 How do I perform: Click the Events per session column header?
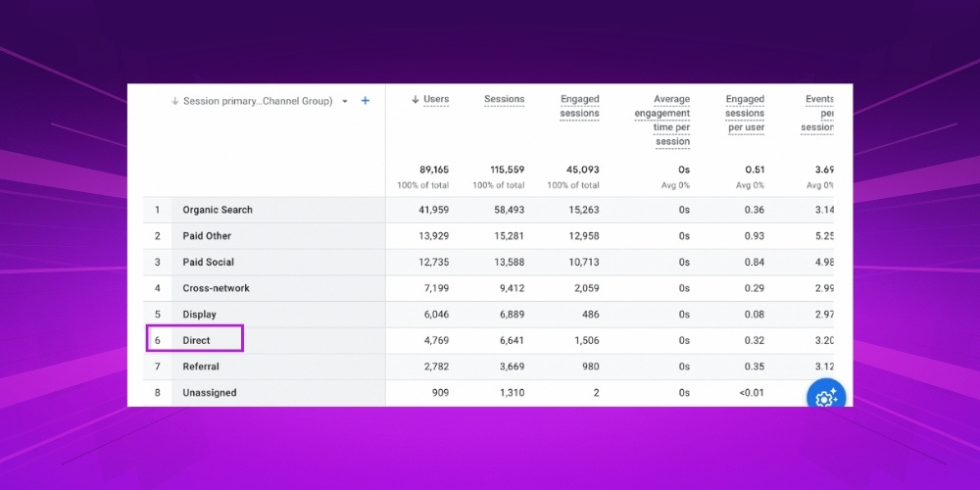pos(818,113)
